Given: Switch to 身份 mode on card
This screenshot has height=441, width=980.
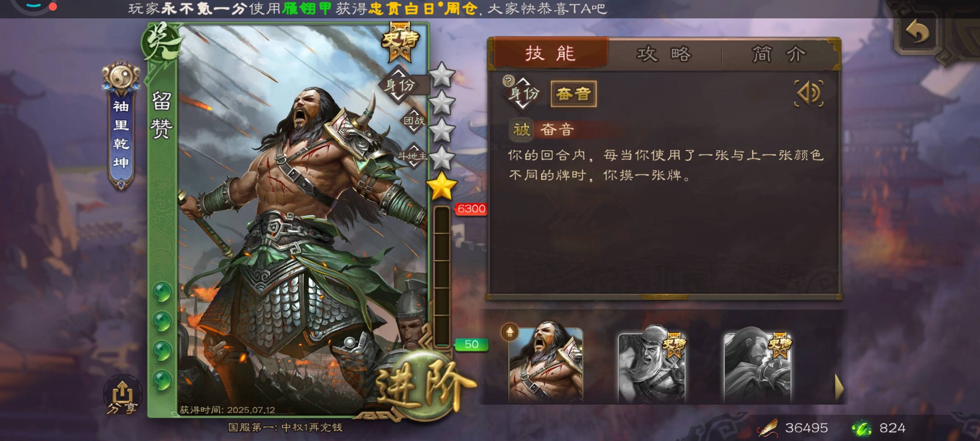Looking at the screenshot, I should pos(399,85).
